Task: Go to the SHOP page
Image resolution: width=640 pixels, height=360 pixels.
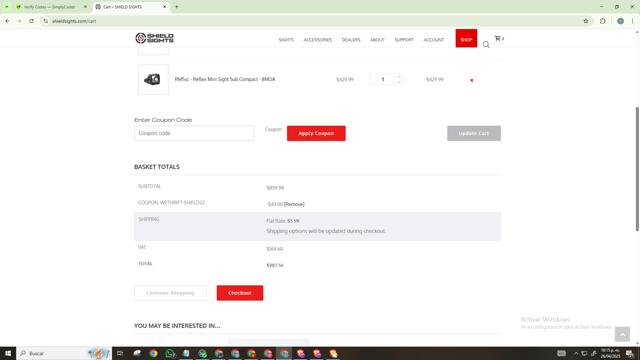Action: [x=466, y=38]
